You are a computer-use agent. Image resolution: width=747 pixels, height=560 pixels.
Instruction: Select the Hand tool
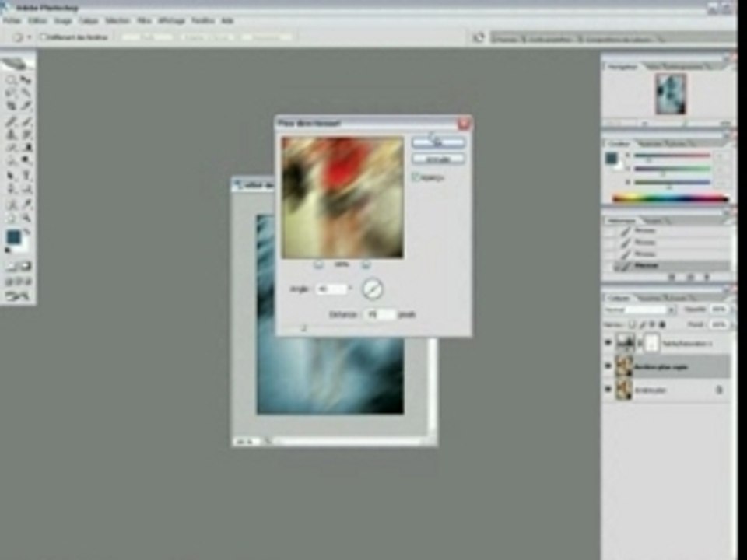[11, 218]
